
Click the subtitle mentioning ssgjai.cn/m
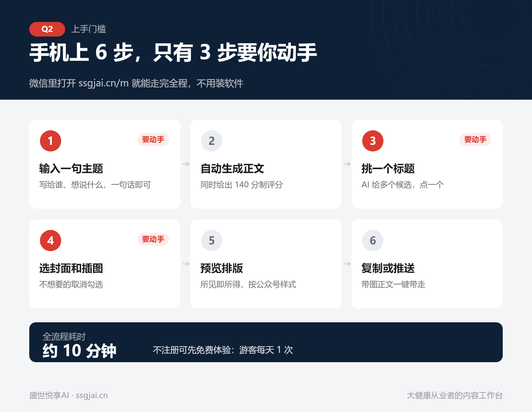click(x=136, y=83)
